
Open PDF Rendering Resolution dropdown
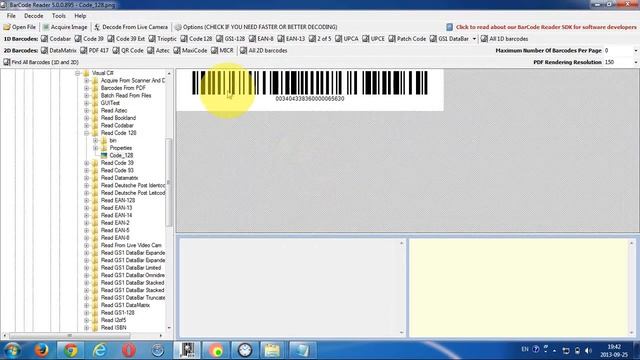[636, 62]
